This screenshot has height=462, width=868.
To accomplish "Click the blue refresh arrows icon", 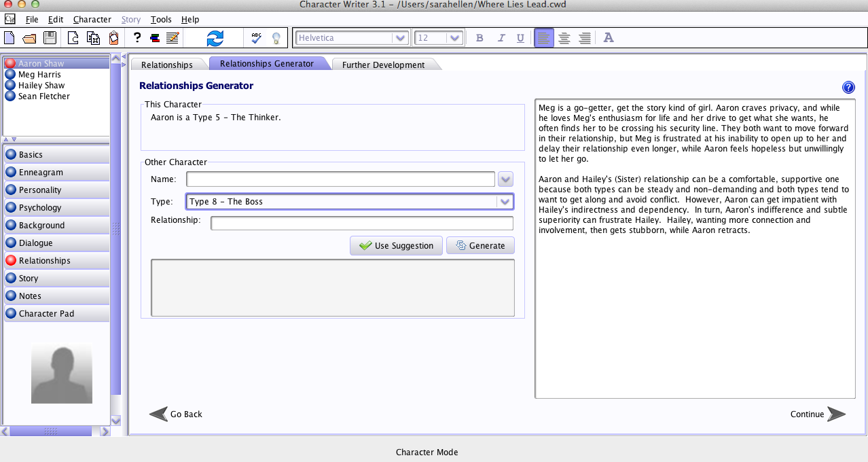I will tap(215, 38).
